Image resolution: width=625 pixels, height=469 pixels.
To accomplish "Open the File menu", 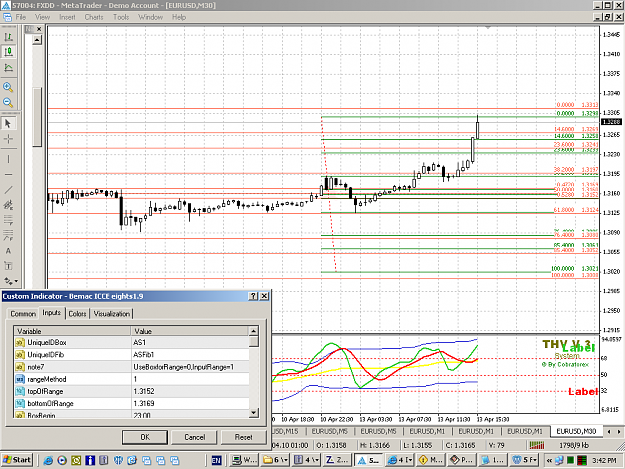I will (21, 17).
